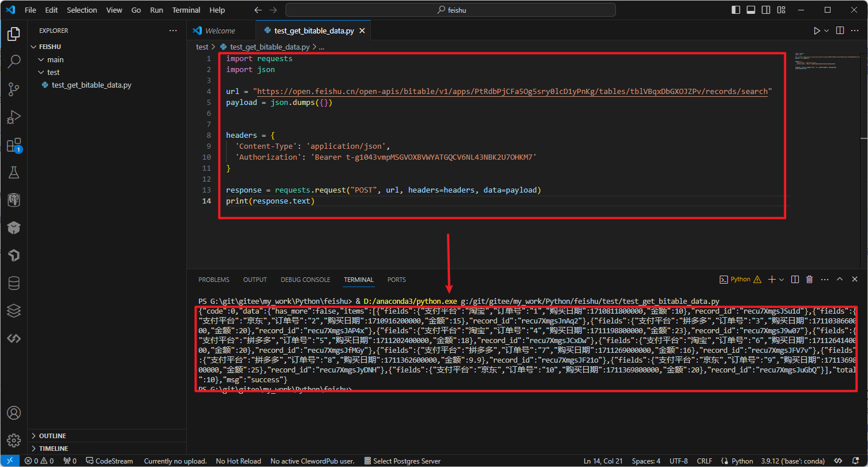This screenshot has width=868, height=467.
Task: Open the Accounts menu icon
Action: [14, 413]
